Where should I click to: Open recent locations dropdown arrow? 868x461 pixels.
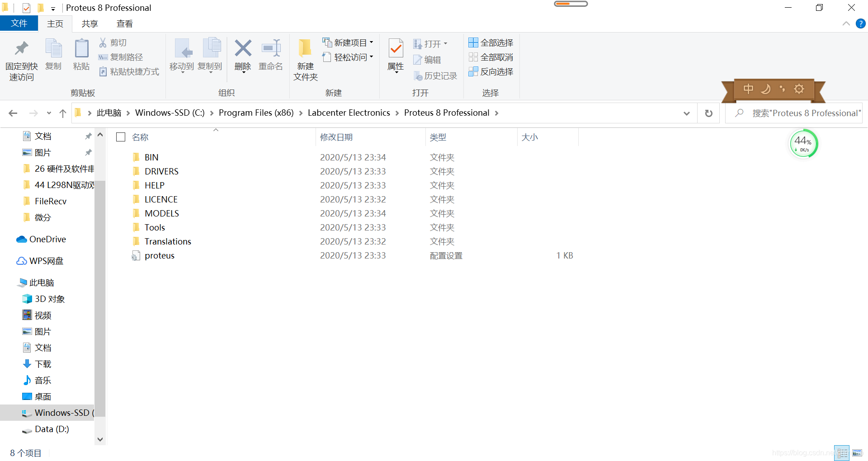click(49, 113)
